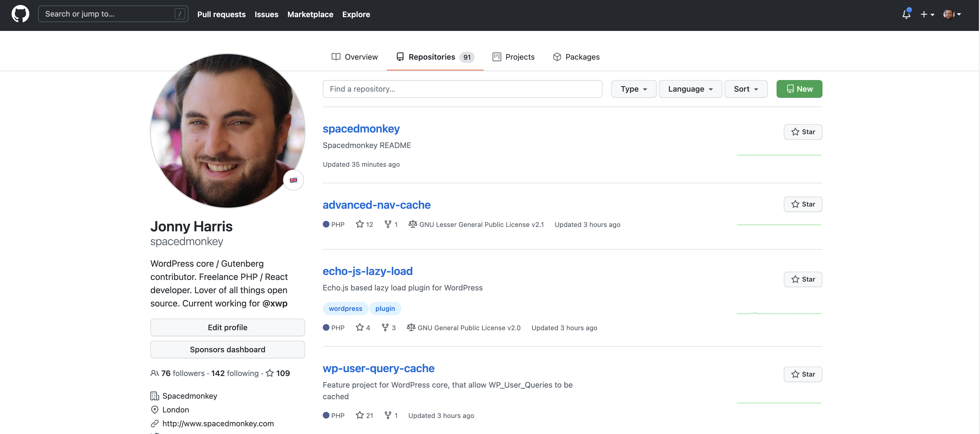Viewport: 980px width, 434px height.
Task: Star the echo-js-lazy-load repository
Action: coord(803,279)
